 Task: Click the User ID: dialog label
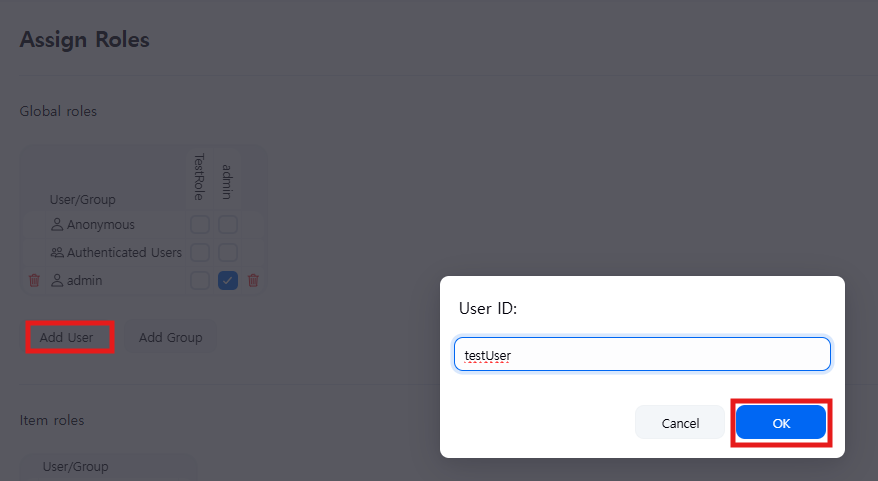coord(488,309)
